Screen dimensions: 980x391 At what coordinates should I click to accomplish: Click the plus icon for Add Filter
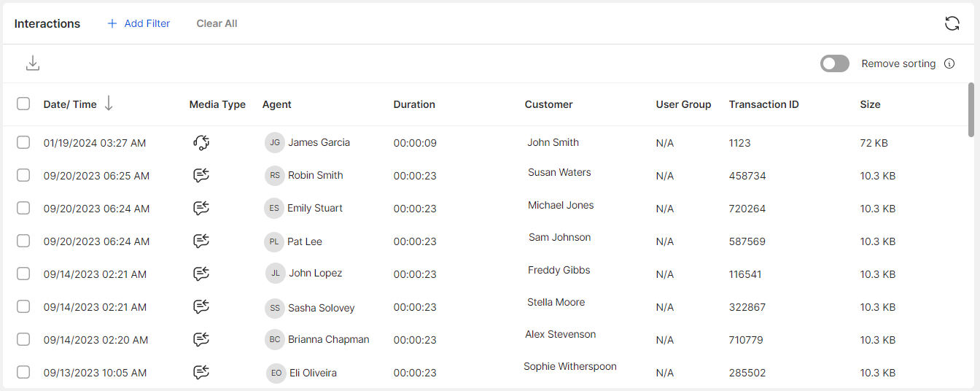tap(112, 23)
